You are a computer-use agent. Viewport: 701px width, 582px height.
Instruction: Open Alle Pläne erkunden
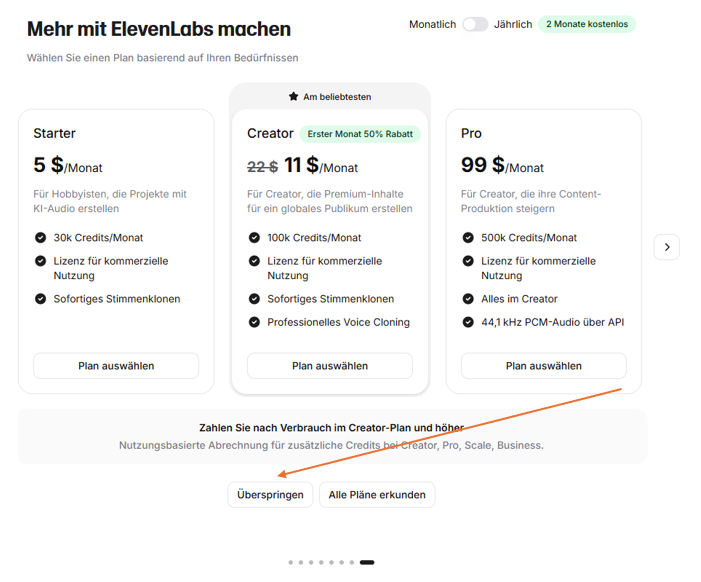pyautogui.click(x=377, y=494)
